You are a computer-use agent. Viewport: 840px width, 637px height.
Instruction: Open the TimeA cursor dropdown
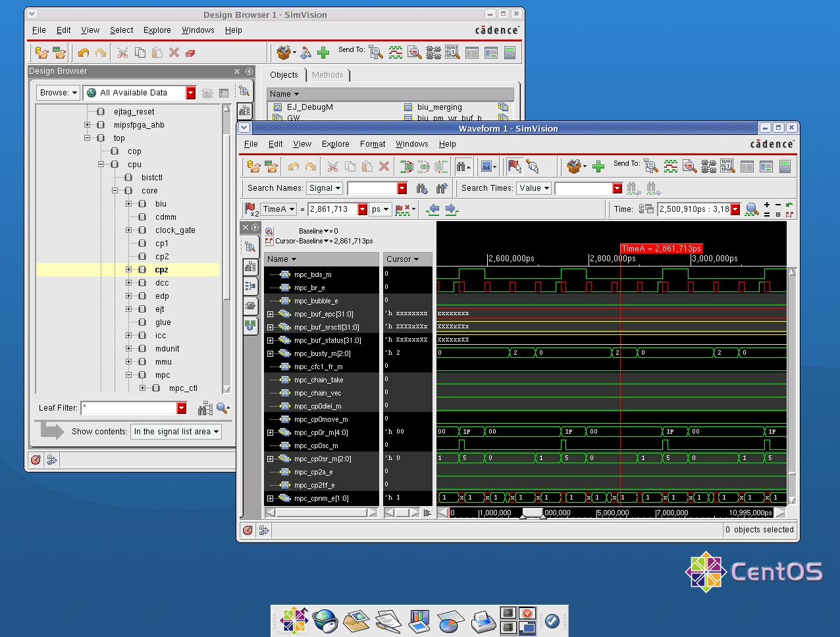click(x=278, y=209)
